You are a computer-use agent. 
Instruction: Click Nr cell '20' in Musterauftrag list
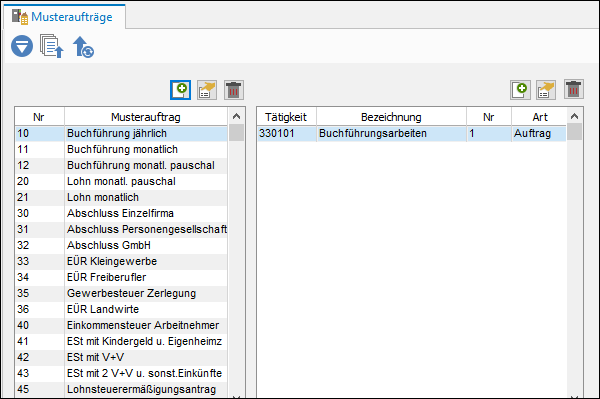click(40, 181)
